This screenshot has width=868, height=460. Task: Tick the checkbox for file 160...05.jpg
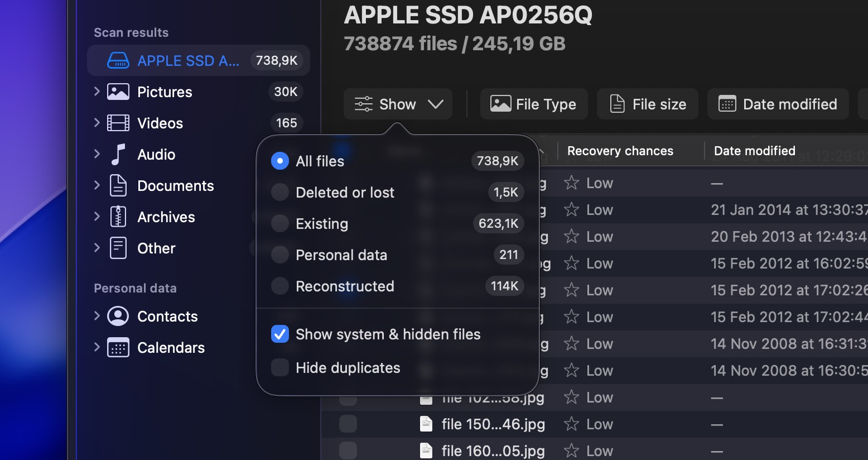348,451
